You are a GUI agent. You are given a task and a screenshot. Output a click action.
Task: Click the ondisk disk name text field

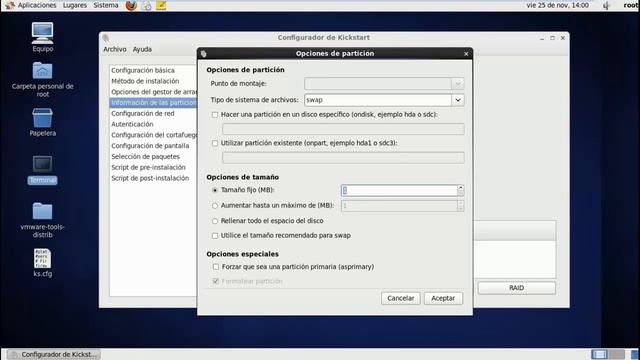coord(343,129)
